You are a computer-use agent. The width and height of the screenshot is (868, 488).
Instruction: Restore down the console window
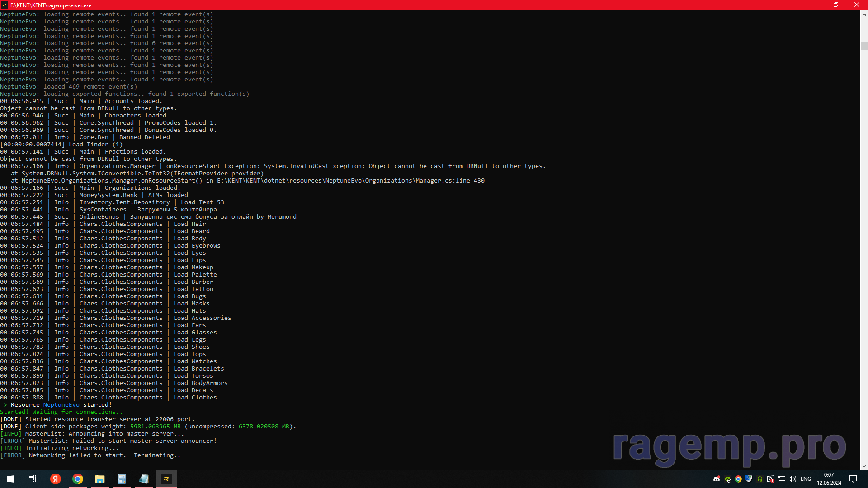tap(836, 5)
